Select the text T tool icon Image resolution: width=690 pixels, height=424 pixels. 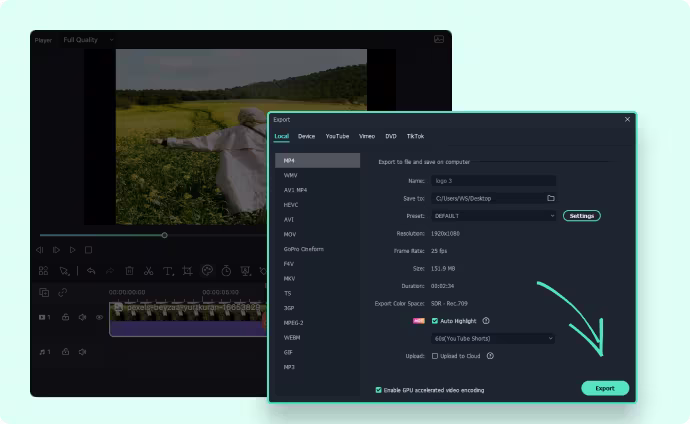coord(168,271)
